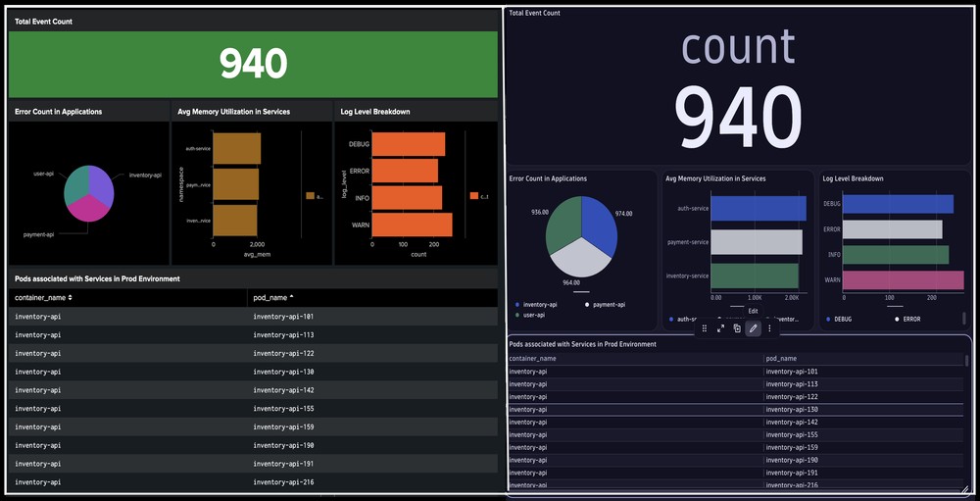Click the pink WARN bar in right chart
This screenshot has width=980, height=501.
(x=903, y=280)
